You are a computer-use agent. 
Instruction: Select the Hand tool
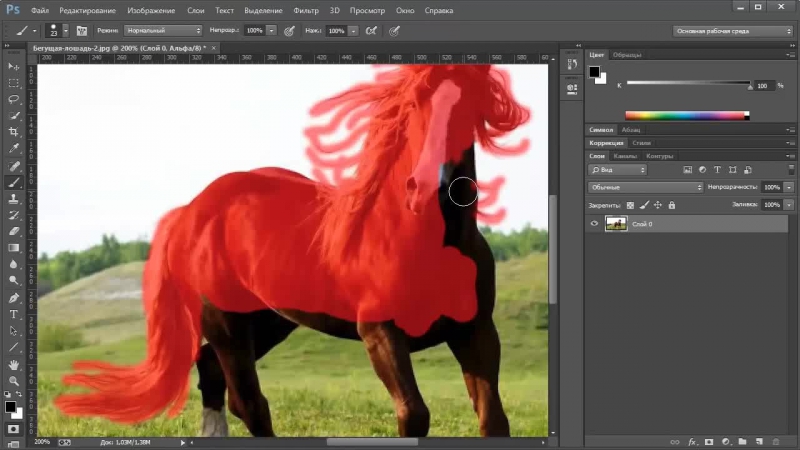13,365
